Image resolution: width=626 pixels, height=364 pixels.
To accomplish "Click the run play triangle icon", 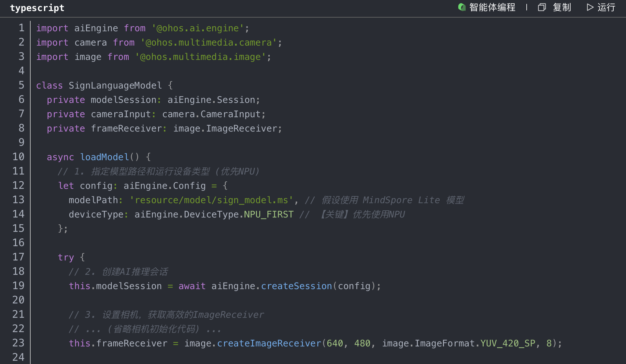I will [x=590, y=7].
